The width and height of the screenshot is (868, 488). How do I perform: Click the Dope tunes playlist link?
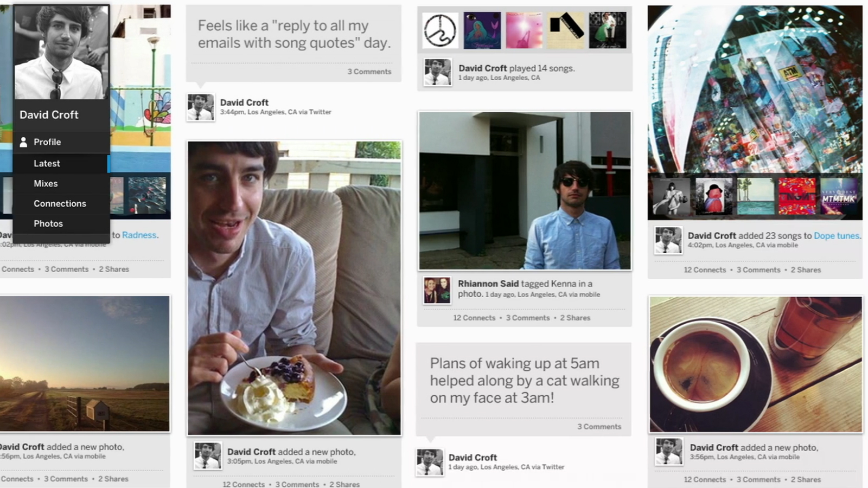click(837, 236)
